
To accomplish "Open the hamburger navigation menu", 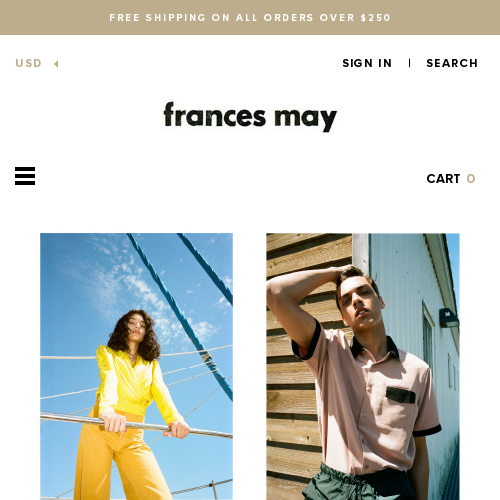I will click(25, 176).
